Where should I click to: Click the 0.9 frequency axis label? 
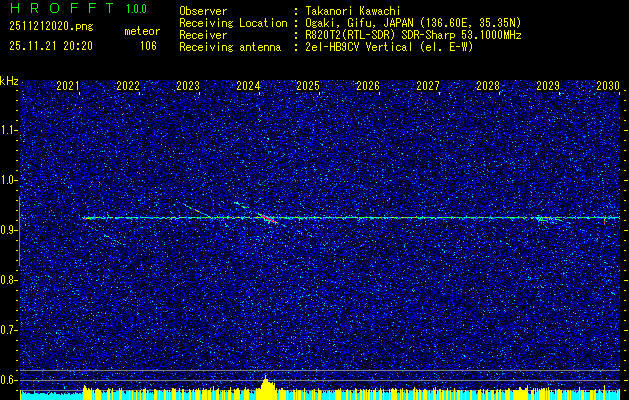(8, 230)
